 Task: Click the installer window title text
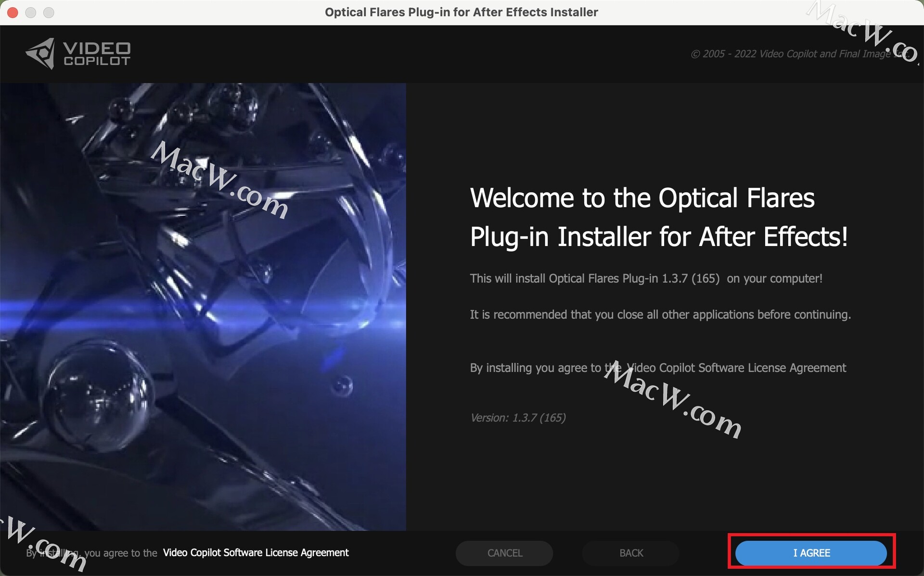pyautogui.click(x=462, y=12)
